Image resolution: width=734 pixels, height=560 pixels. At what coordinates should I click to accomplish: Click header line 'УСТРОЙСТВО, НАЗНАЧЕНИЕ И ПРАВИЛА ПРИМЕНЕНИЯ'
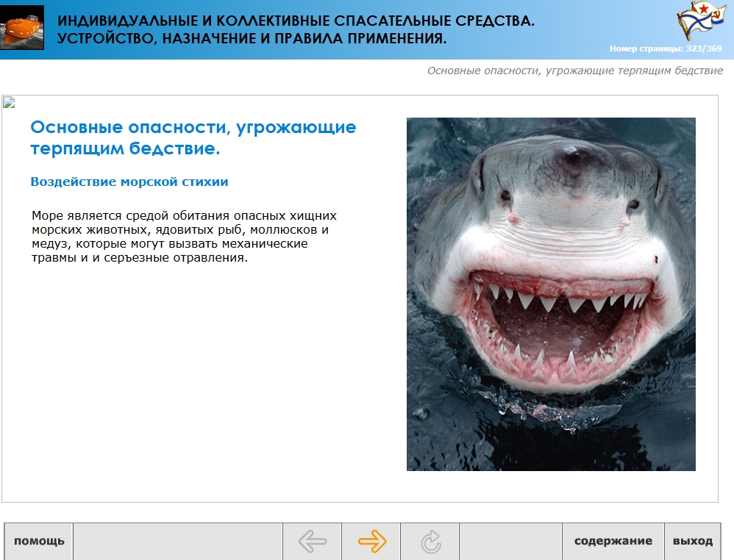(x=252, y=38)
